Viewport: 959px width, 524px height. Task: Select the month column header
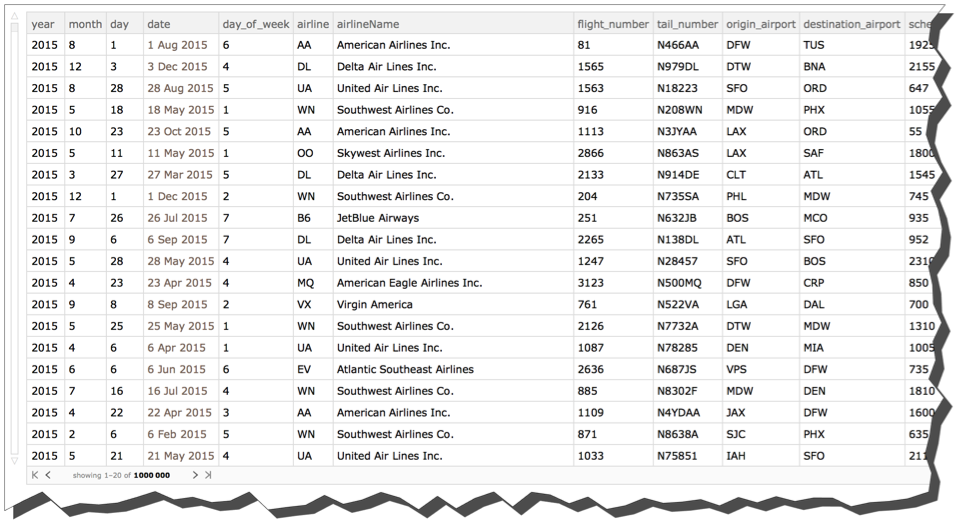pyautogui.click(x=85, y=24)
